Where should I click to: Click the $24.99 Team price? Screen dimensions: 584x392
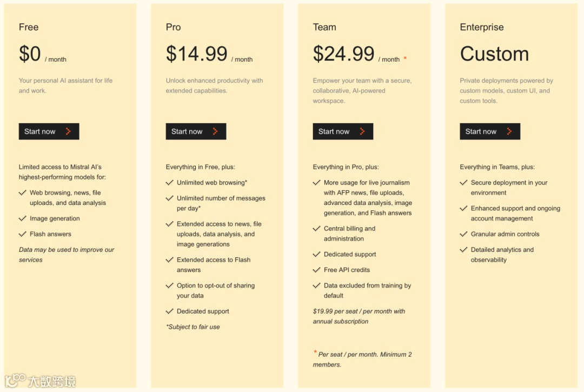pos(343,54)
